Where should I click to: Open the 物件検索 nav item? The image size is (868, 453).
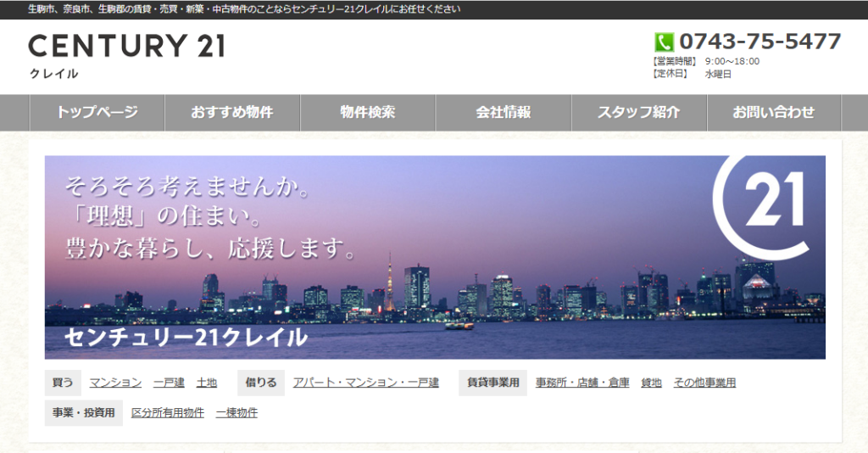click(368, 113)
